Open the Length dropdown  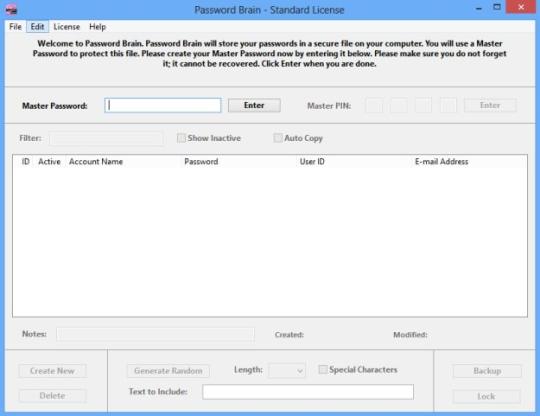click(287, 371)
